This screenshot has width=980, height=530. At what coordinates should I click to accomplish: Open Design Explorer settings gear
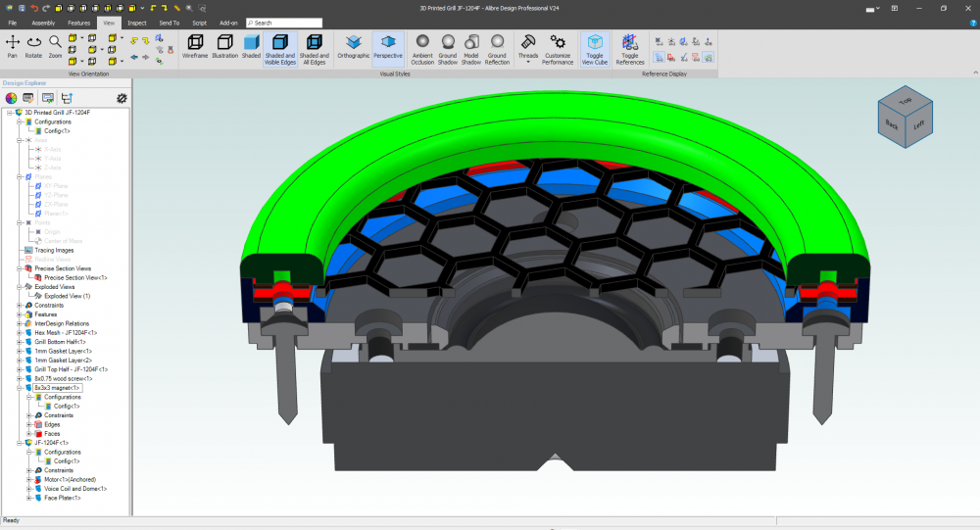122,98
